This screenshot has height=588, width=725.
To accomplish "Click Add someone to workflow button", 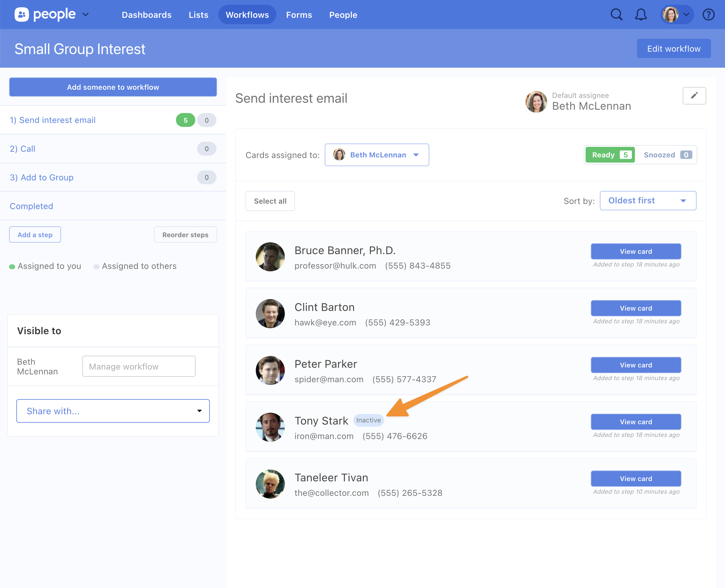I will pos(113,87).
